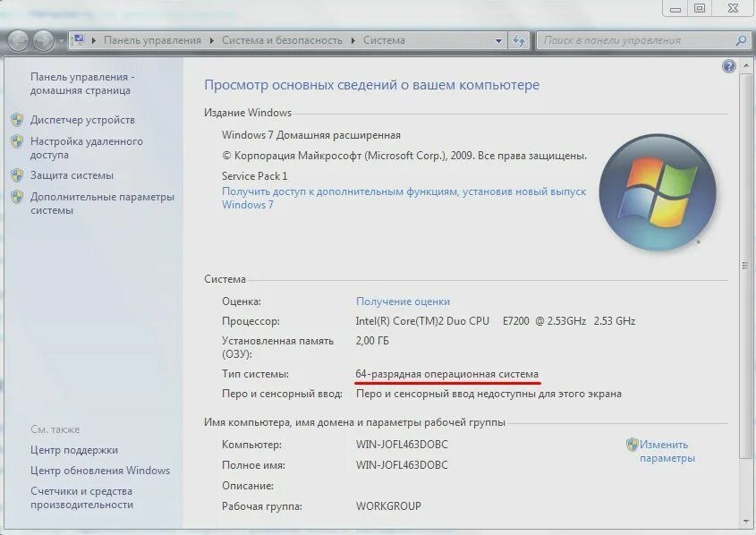756x535 pixels.
Task: Click the Windows logo image
Action: (658, 192)
